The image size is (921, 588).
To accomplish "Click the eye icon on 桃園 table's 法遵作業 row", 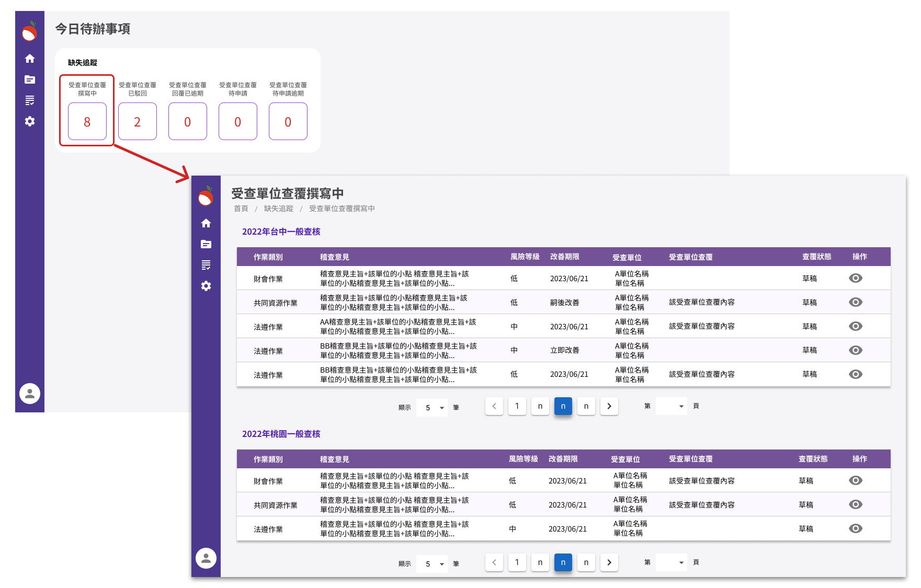I will click(856, 528).
